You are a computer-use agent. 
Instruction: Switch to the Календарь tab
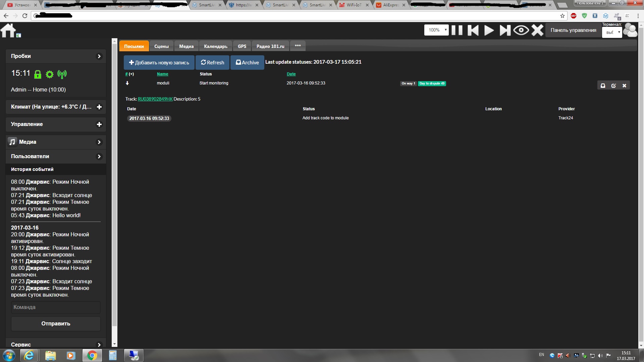tap(215, 46)
